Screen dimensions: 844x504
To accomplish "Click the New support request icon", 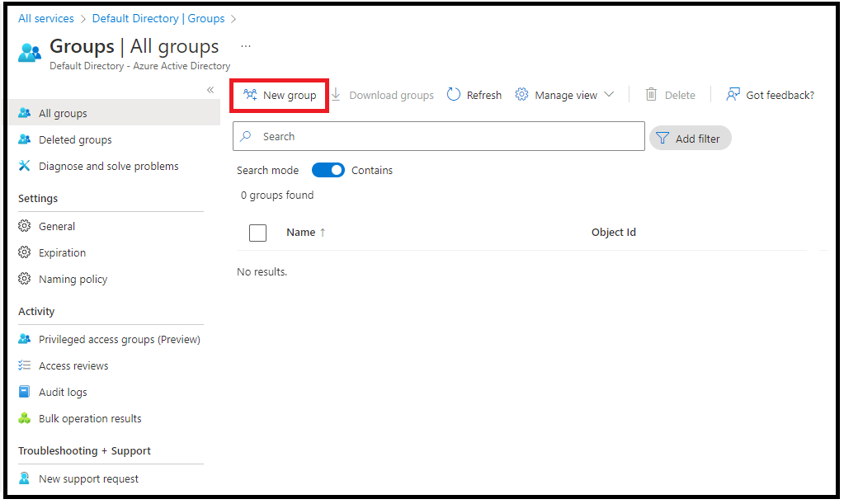I will (24, 478).
